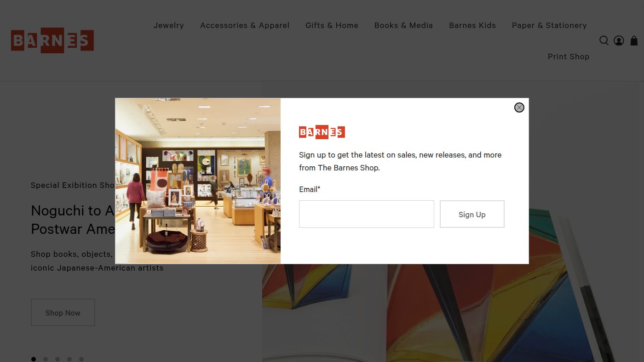
Task: Open the user account icon
Action: point(619,40)
